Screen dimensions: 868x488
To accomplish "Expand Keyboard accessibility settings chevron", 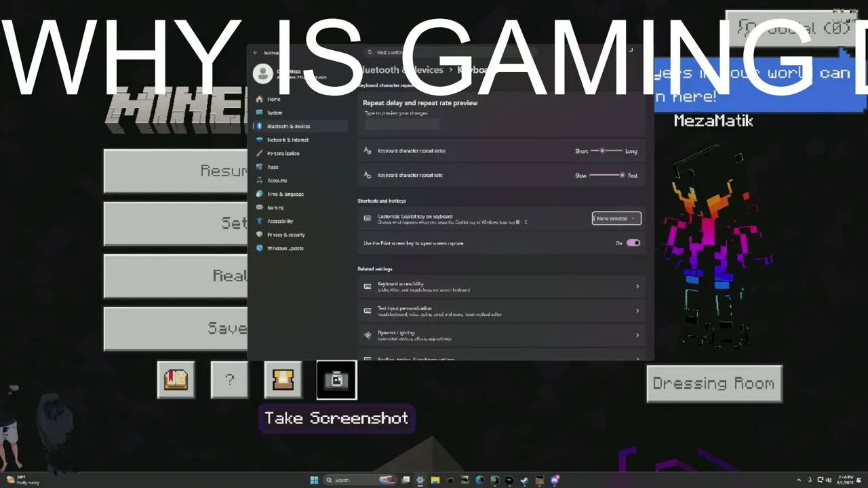I will 637,287.
